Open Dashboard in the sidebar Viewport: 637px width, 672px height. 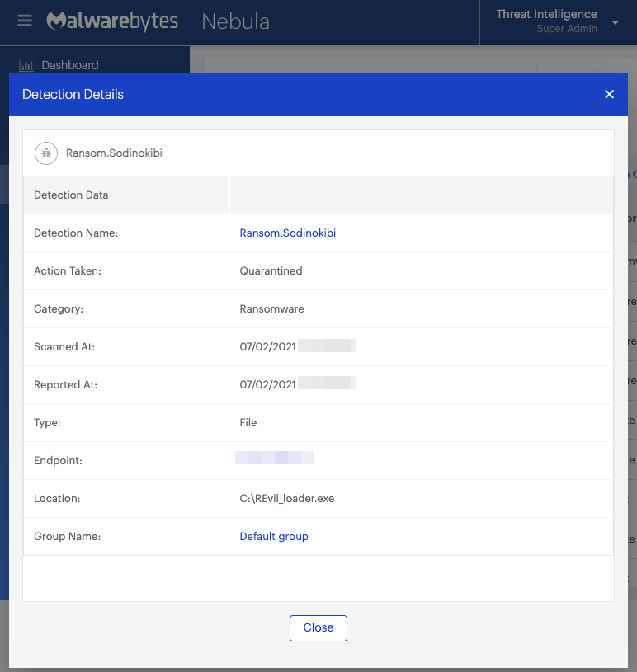70,65
